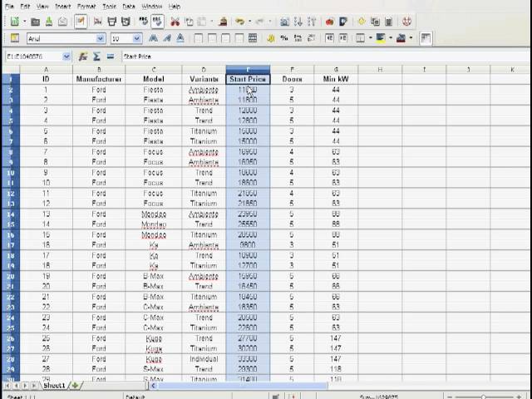Click the Export as PDF icon
The width and height of the screenshot is (532, 399).
coord(98,22)
